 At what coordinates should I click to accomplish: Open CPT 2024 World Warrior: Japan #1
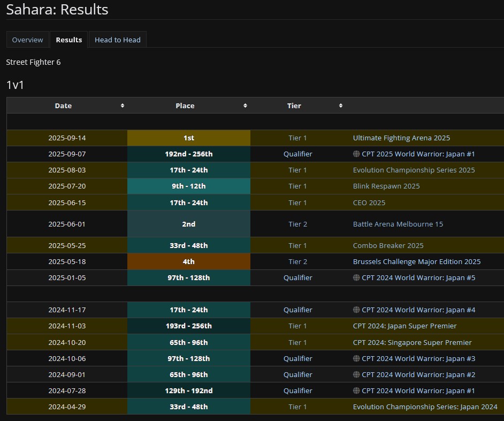click(418, 390)
